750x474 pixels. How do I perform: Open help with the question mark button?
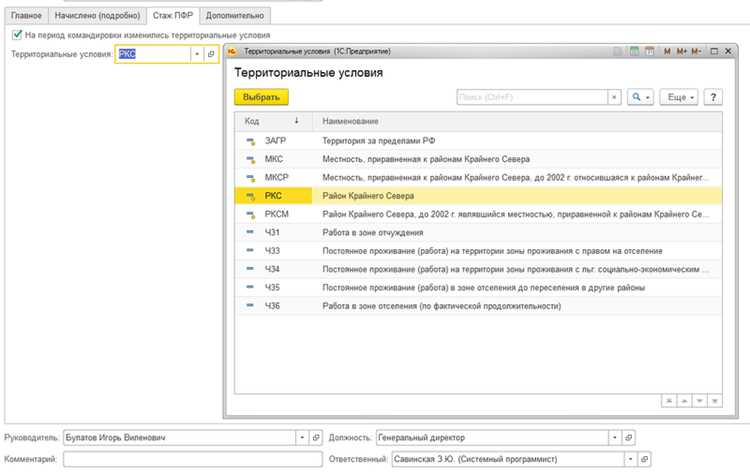[x=713, y=97]
